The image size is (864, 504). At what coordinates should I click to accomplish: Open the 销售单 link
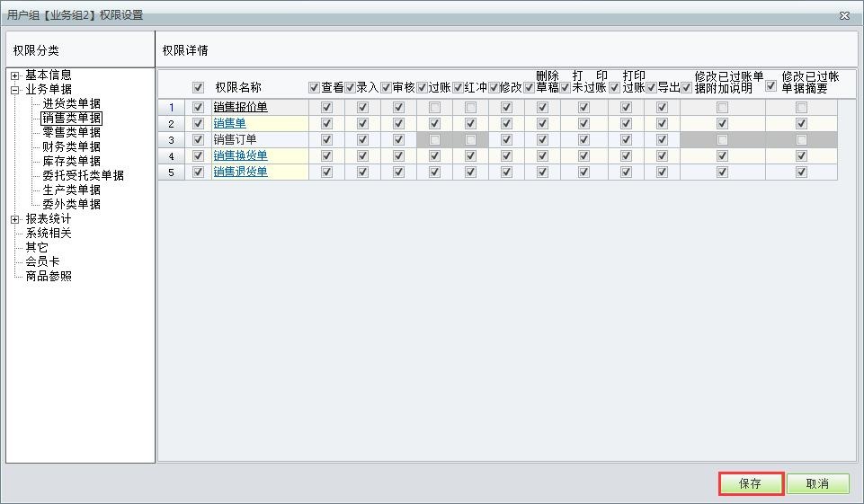click(229, 123)
